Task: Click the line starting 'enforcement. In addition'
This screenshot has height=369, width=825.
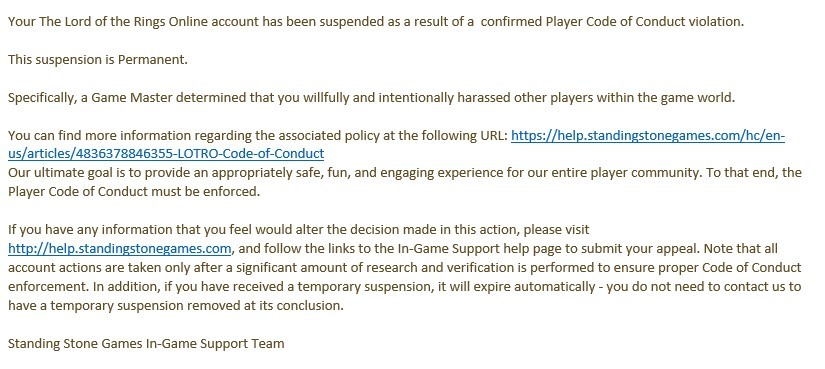Action: (x=405, y=287)
